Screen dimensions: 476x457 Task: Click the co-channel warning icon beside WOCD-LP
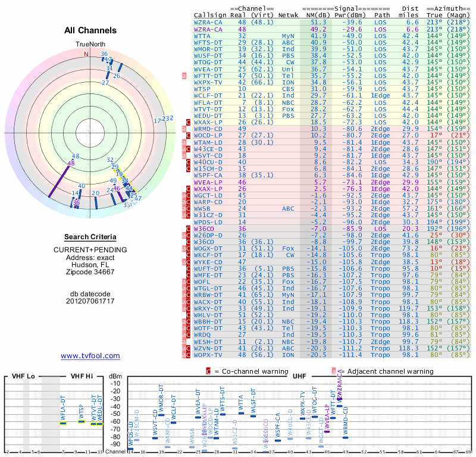[x=189, y=135]
